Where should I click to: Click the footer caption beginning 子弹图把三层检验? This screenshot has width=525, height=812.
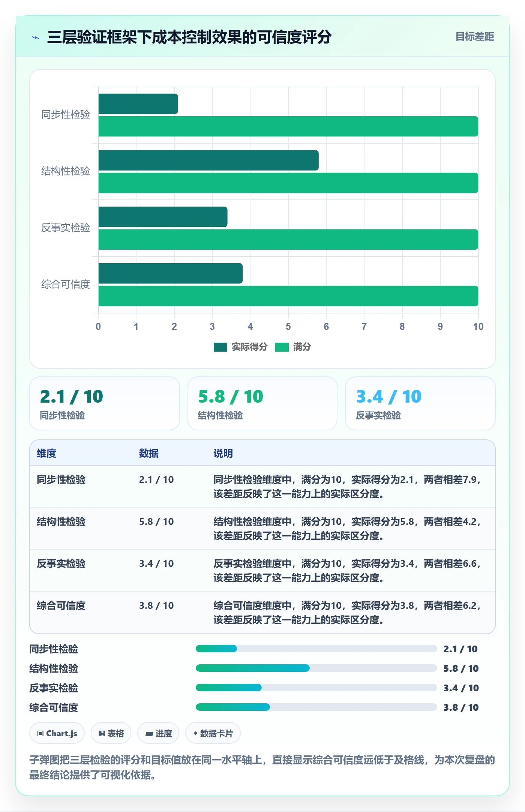tap(262, 767)
